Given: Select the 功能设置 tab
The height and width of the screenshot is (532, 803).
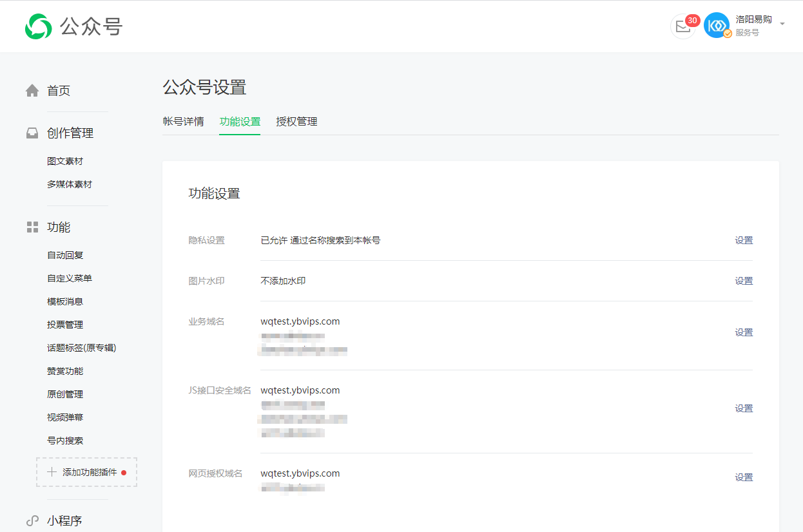Looking at the screenshot, I should [x=240, y=122].
